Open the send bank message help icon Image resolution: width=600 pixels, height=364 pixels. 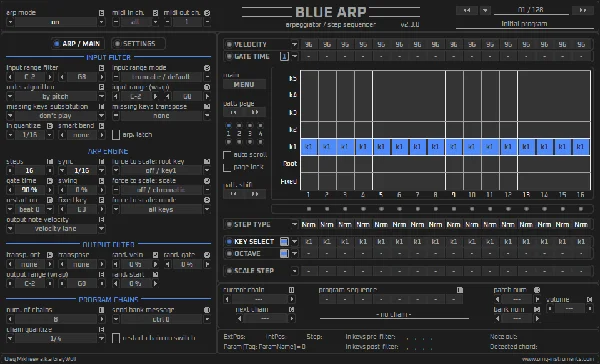(207, 310)
